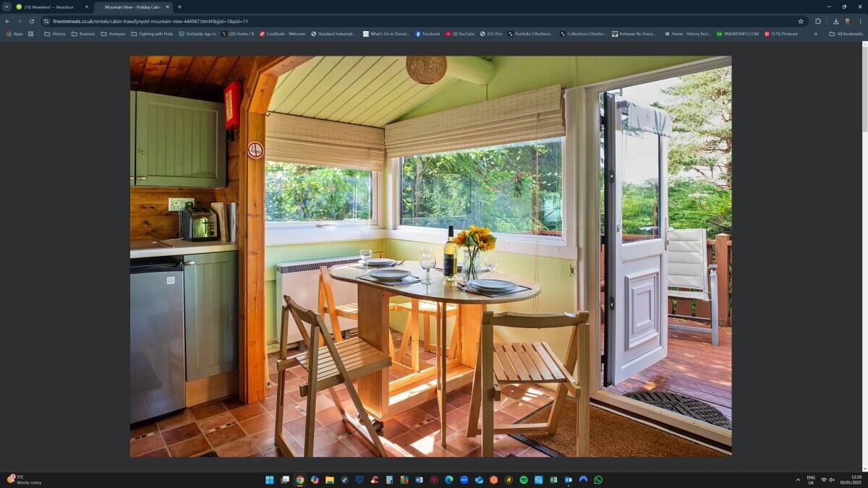Screen dimensions: 868x488
Task: Open the Pinterest bookmark
Action: click(782, 33)
